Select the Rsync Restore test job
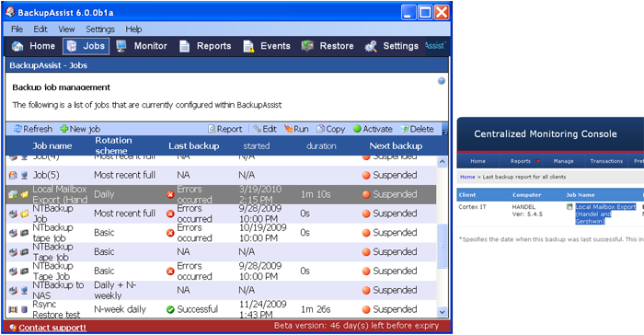Viewport: 644px width, 335px height. (222, 309)
